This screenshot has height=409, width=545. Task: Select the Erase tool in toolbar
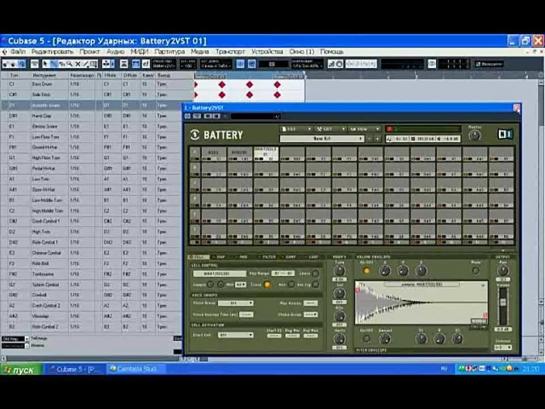tap(62, 64)
